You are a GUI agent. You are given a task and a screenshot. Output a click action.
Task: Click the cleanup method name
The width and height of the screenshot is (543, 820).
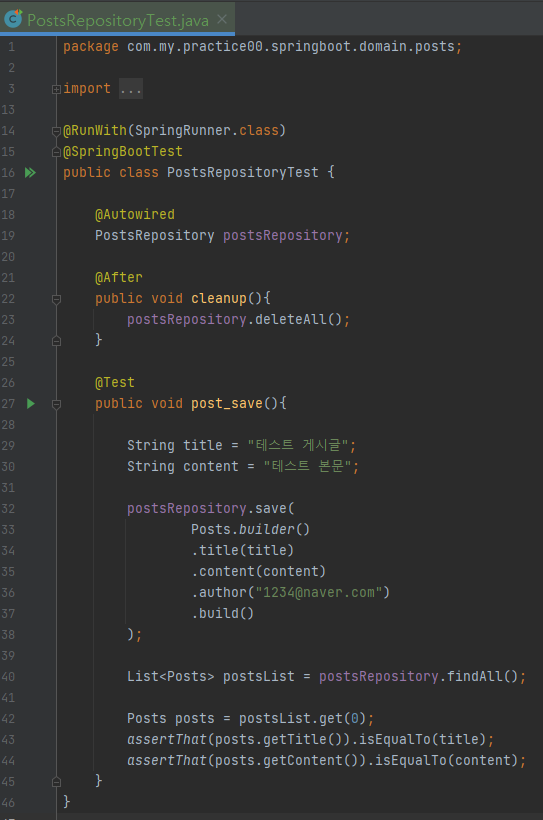[219, 298]
